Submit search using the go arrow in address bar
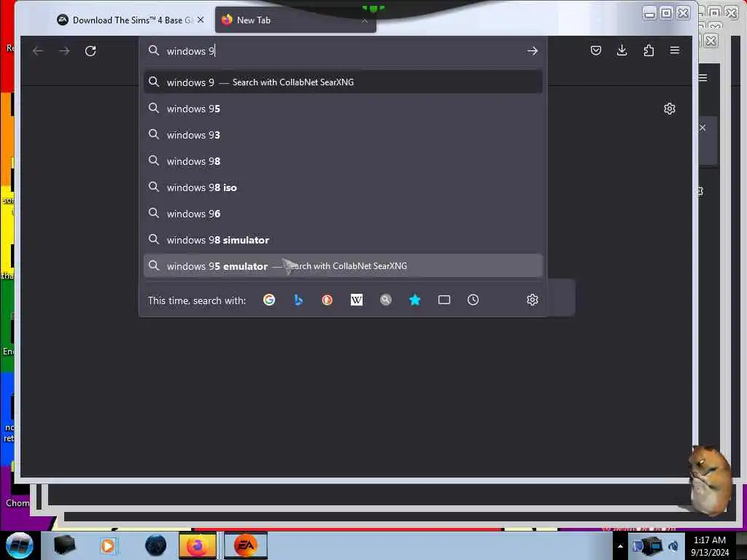 point(532,51)
